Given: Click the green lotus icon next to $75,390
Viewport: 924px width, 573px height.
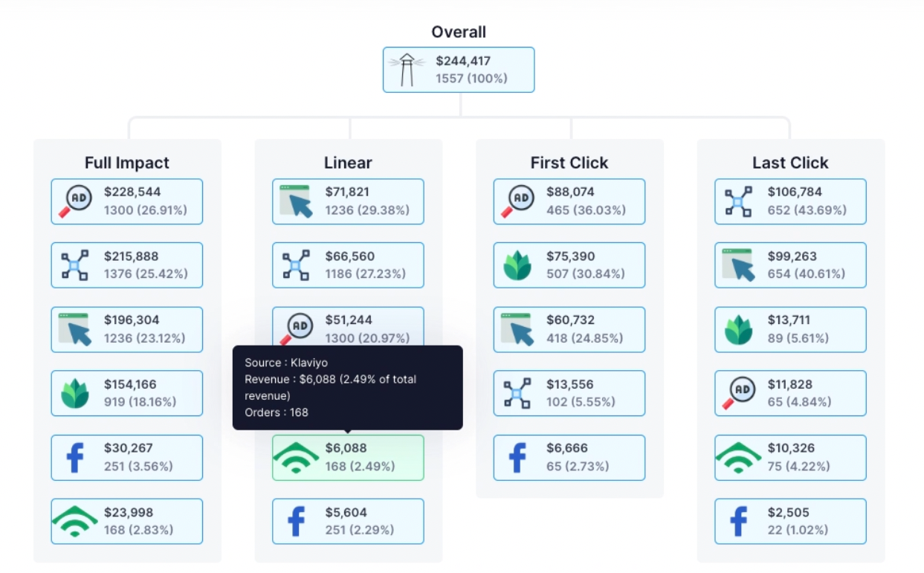Looking at the screenshot, I should pos(517,265).
